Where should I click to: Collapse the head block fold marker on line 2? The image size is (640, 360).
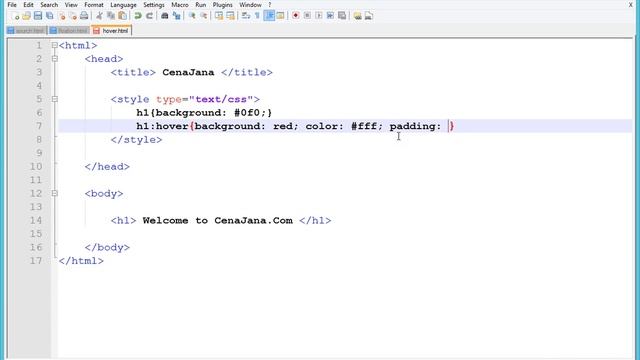55,59
